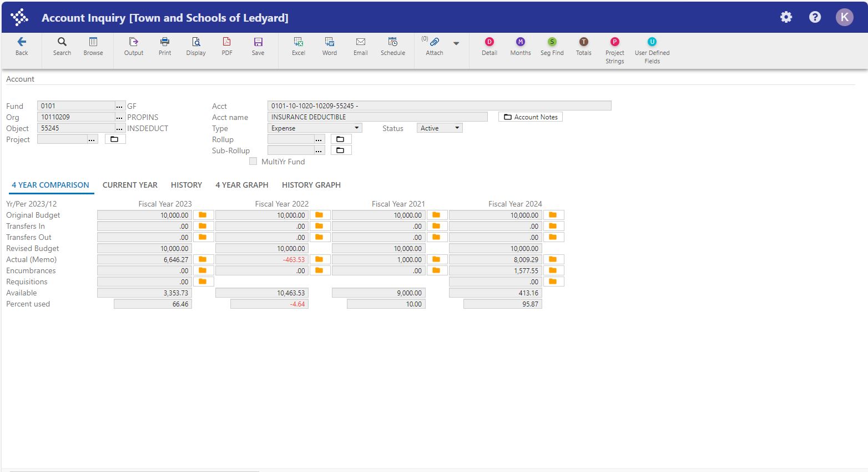Toggle the MultiYr Fund checkbox
This screenshot has width=868, height=472.
point(253,162)
